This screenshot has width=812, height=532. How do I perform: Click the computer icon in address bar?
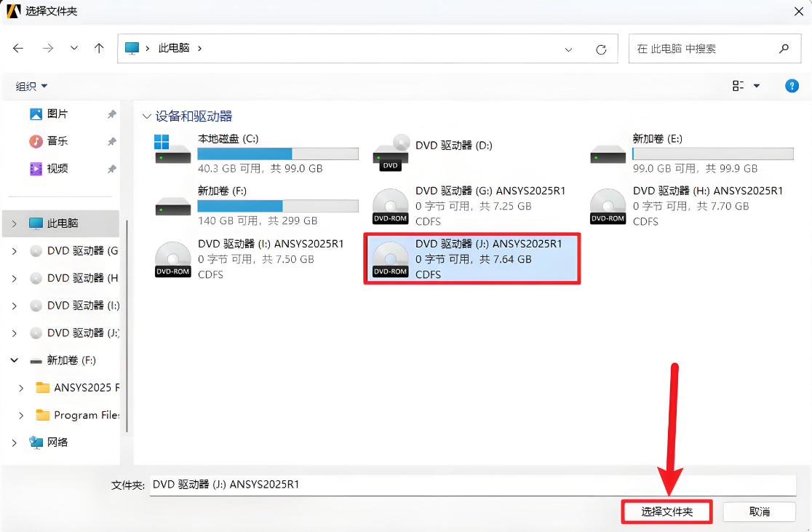(132, 48)
